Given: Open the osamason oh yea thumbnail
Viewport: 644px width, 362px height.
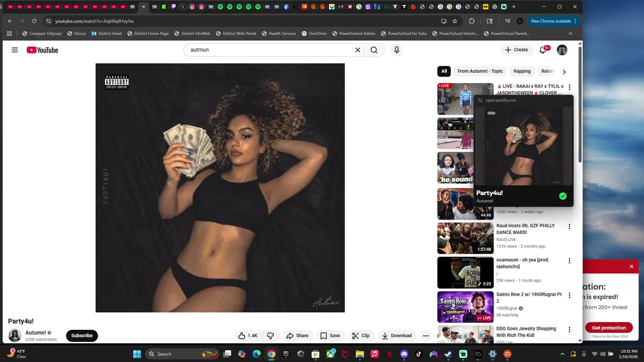Looking at the screenshot, I should (465, 273).
